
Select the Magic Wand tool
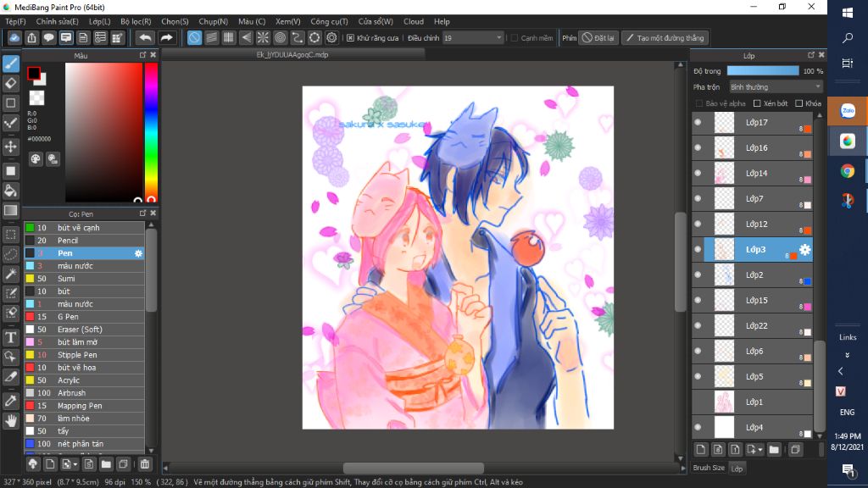[10, 274]
